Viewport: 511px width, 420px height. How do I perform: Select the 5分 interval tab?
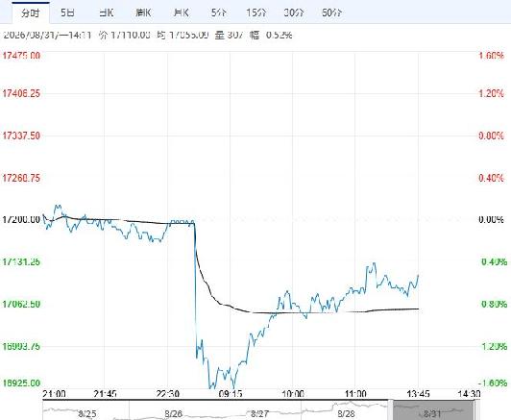pyautogui.click(x=218, y=12)
